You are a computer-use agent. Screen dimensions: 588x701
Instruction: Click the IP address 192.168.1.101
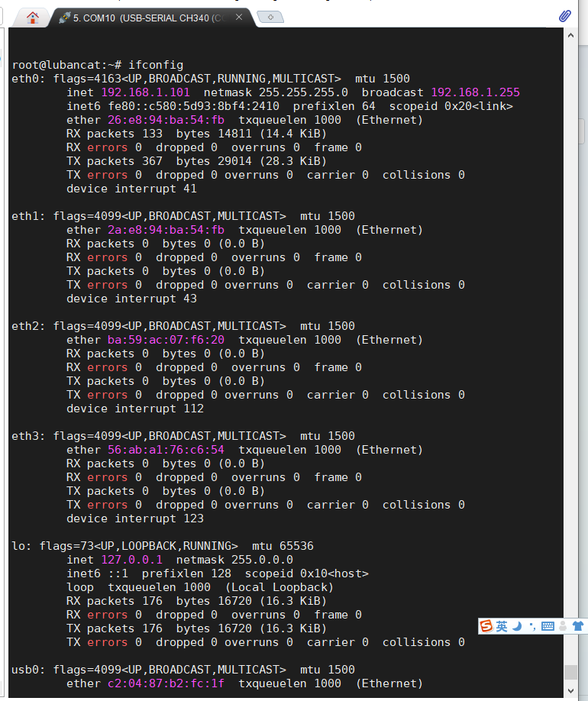click(145, 92)
